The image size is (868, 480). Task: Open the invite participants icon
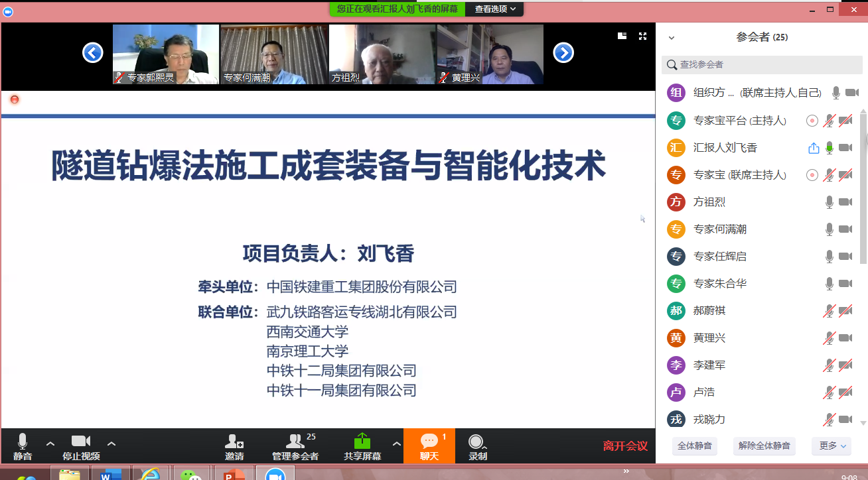234,442
